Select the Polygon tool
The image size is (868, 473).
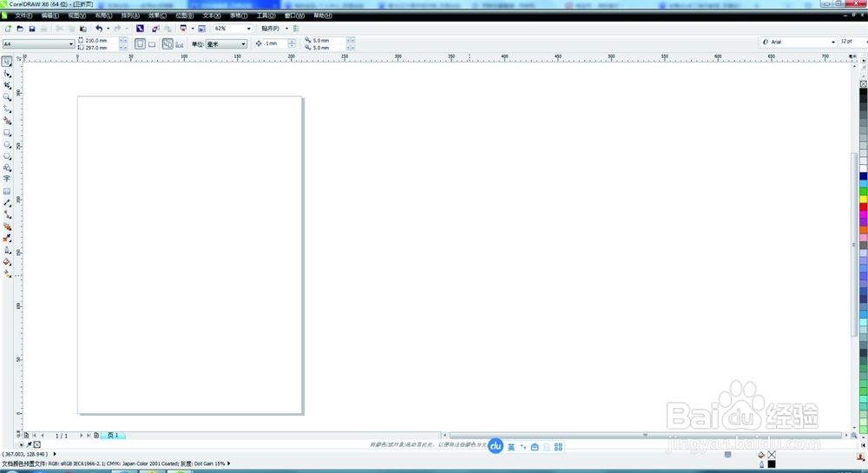pos(7,156)
